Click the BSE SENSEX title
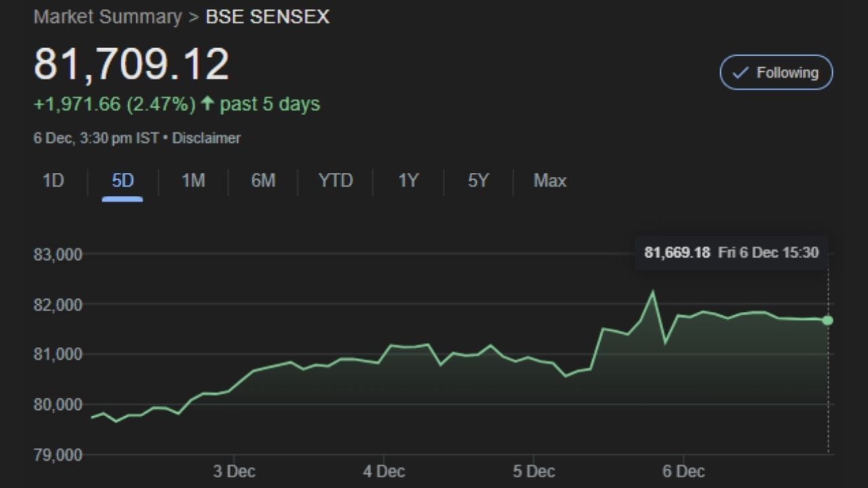The width and height of the screenshot is (868, 488). point(267,17)
